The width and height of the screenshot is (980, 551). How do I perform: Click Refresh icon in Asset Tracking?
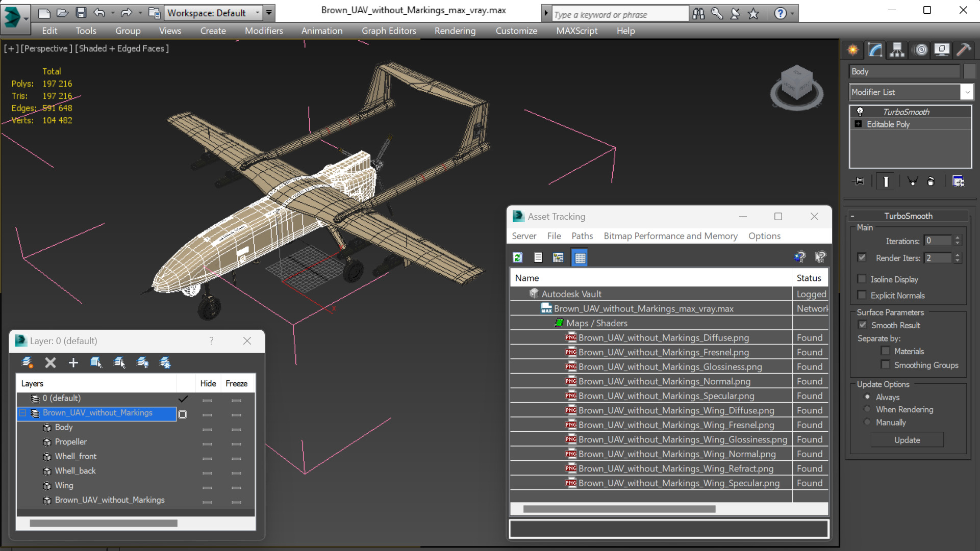[517, 257]
